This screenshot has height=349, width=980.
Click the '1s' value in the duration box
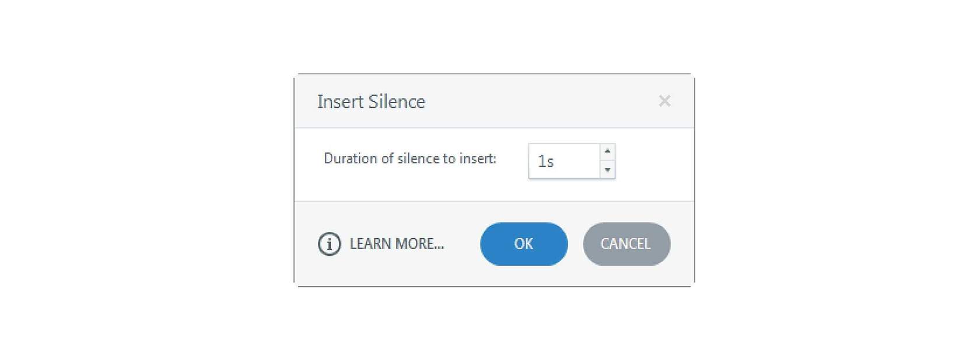(x=545, y=161)
